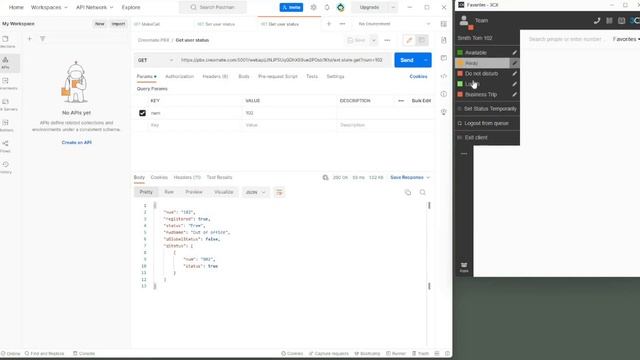Switch to Authorization request tab
The image size is (640, 360).
[x=180, y=76]
